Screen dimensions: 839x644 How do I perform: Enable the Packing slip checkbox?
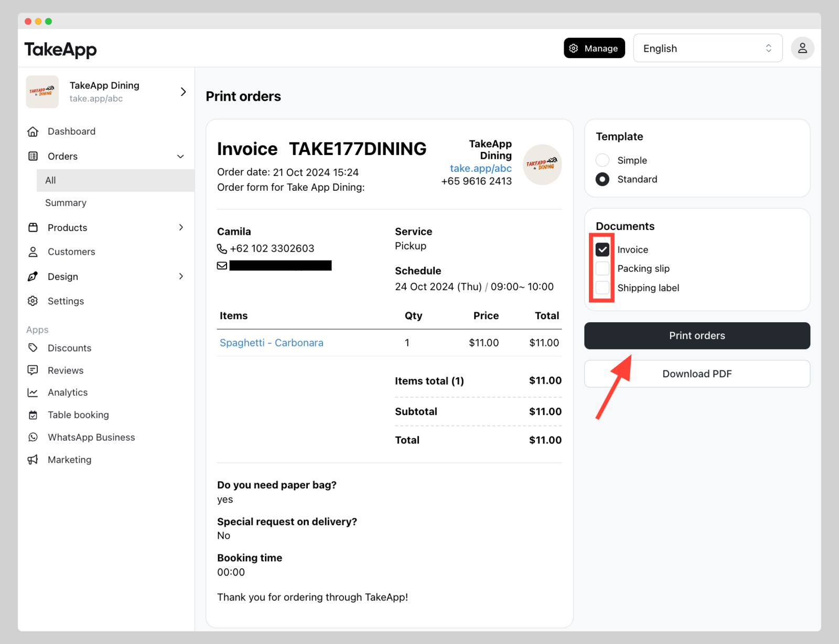coord(603,268)
